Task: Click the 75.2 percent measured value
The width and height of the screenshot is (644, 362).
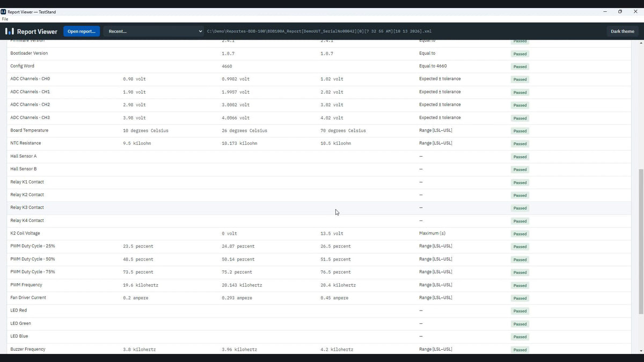Action: pos(237,272)
